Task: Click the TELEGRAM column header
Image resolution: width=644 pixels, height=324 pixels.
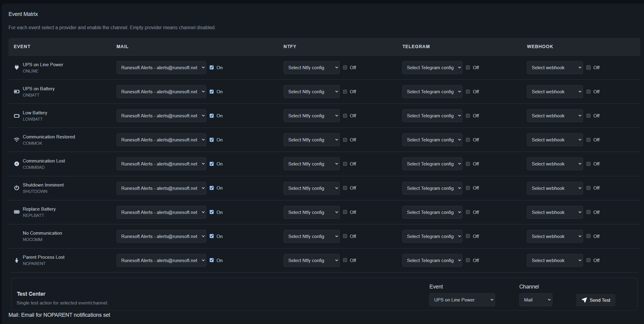Action: pos(416,47)
